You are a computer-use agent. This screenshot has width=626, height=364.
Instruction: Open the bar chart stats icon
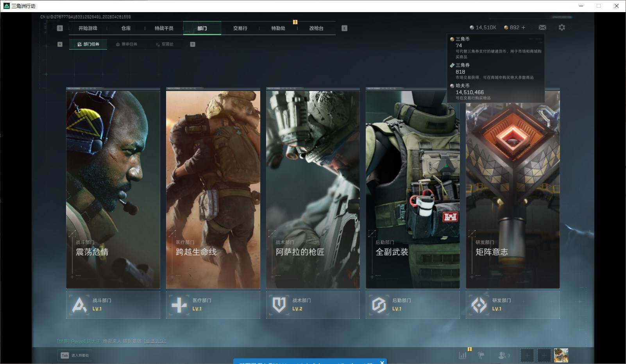pos(463,355)
